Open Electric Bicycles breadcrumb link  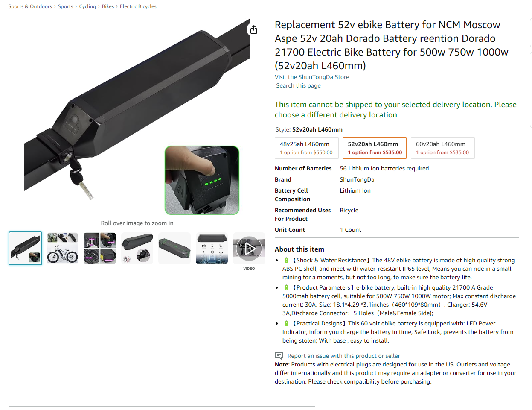(138, 6)
